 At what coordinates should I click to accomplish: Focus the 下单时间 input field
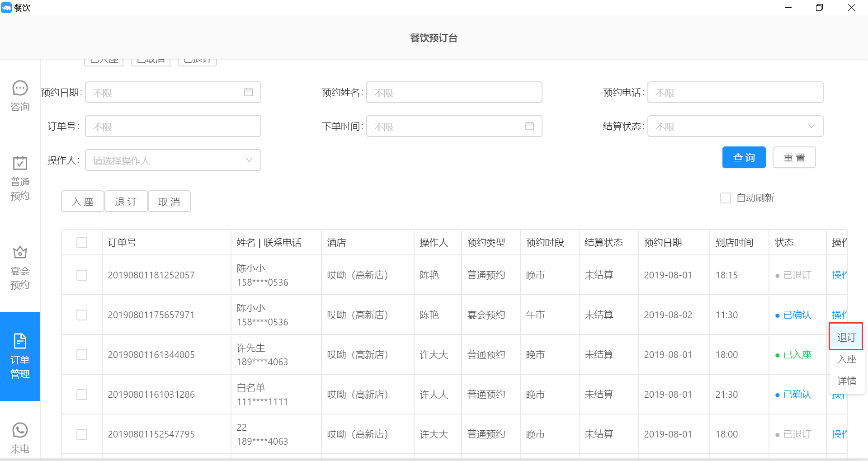point(454,126)
